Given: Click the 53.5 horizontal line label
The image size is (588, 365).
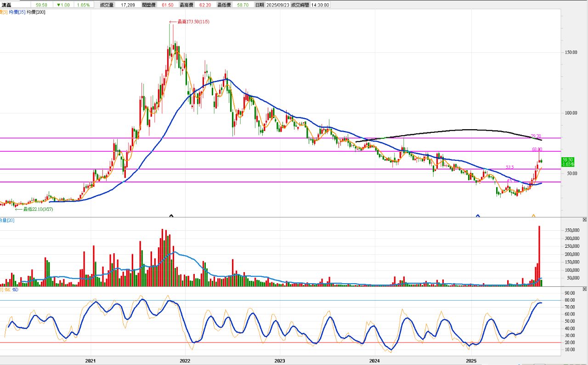Looking at the screenshot, I should 509,167.
